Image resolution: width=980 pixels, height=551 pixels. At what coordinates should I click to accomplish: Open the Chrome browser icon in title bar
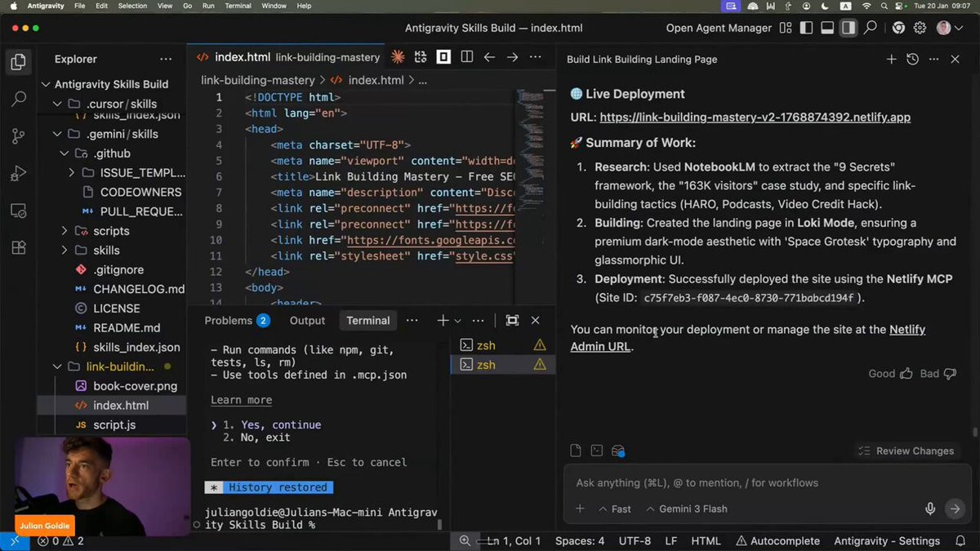point(898,28)
